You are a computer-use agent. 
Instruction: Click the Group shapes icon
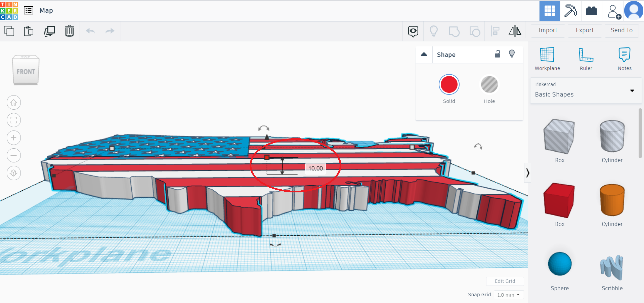pos(454,32)
